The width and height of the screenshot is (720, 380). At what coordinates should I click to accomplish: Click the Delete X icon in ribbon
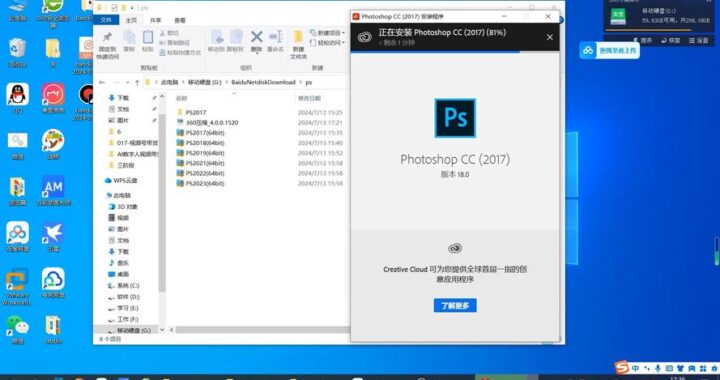click(257, 37)
